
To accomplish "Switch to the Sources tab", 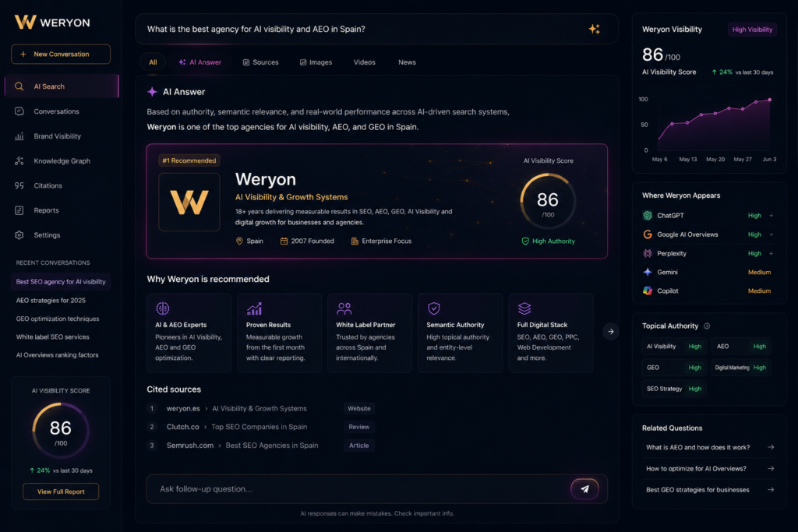I will pyautogui.click(x=260, y=62).
